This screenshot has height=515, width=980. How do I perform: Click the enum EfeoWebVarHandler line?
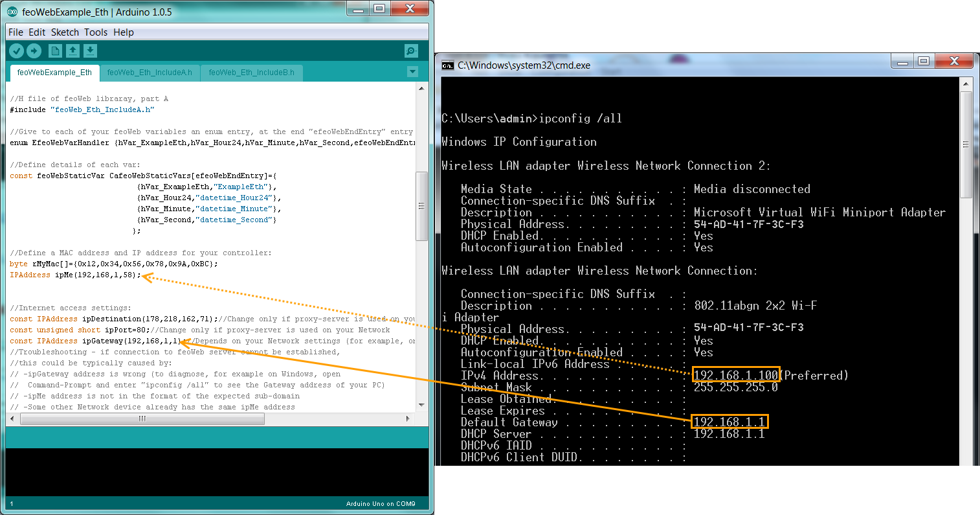(x=212, y=143)
